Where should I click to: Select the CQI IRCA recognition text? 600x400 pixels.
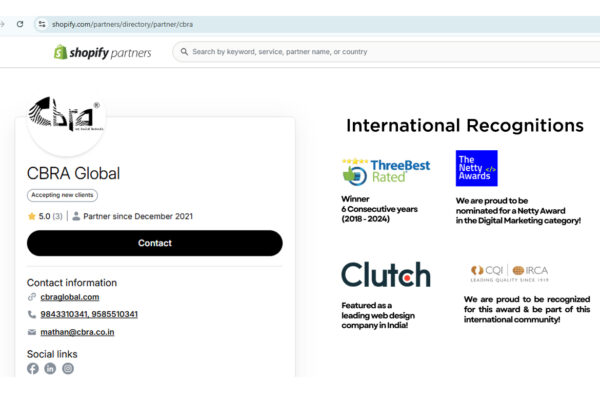pyautogui.click(x=527, y=309)
